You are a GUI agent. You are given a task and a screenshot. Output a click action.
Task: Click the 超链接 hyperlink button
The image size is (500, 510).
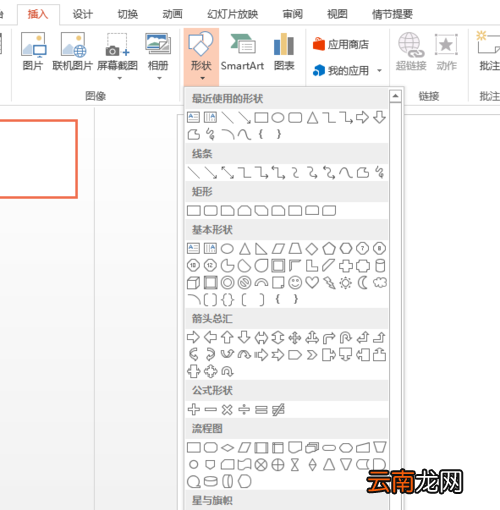pyautogui.click(x=411, y=52)
